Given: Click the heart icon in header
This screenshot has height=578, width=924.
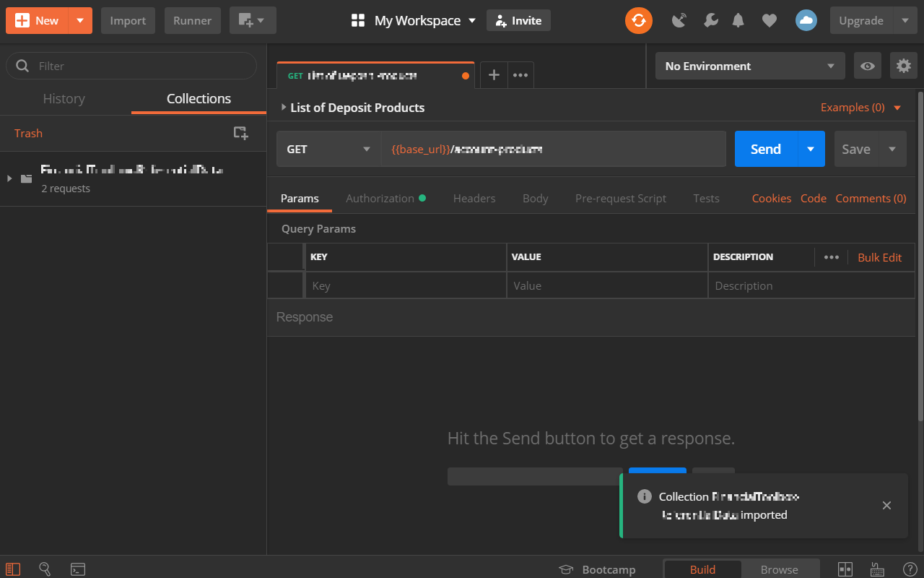Looking at the screenshot, I should click(x=770, y=20).
